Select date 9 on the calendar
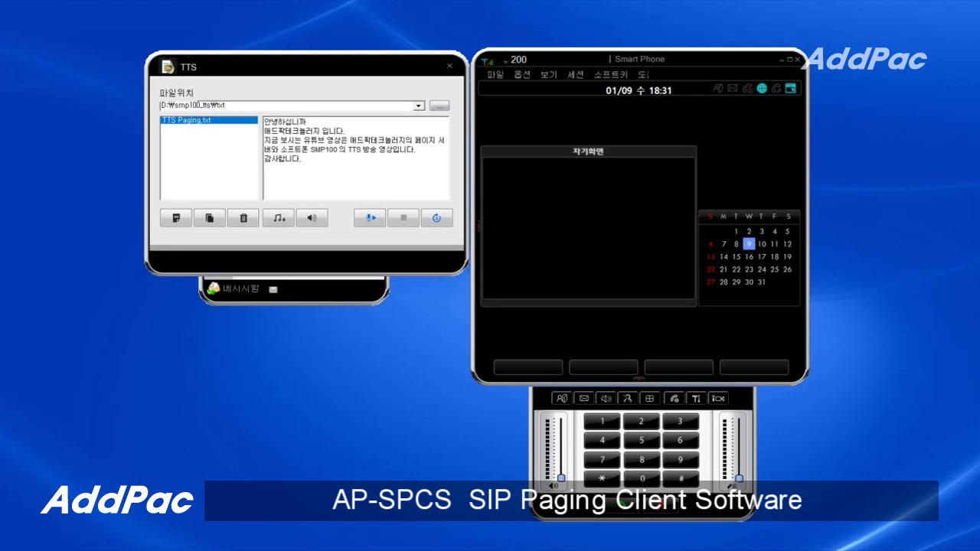This screenshot has height=551, width=980. pos(749,244)
